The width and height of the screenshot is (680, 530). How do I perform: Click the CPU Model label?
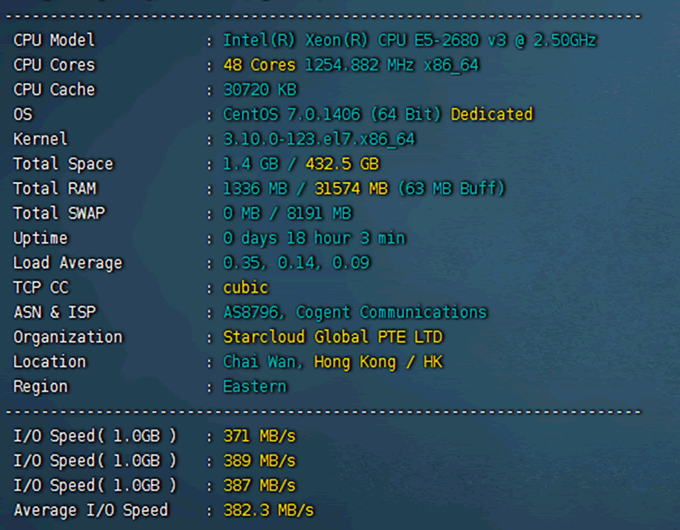(x=54, y=40)
